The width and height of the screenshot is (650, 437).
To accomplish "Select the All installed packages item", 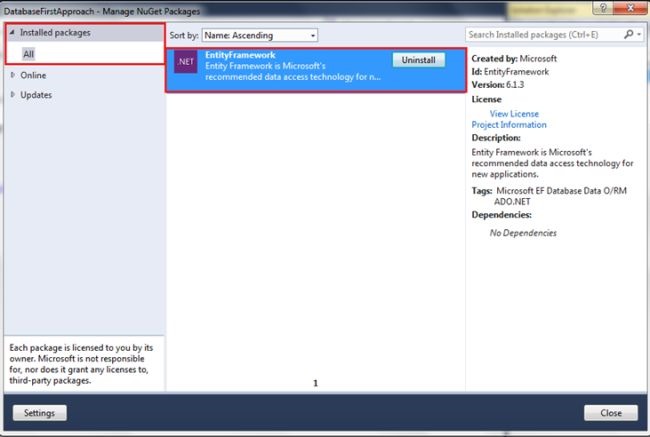I will click(x=29, y=54).
